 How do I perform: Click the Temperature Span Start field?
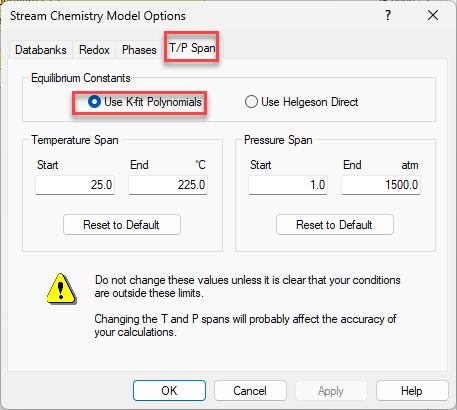pos(75,185)
